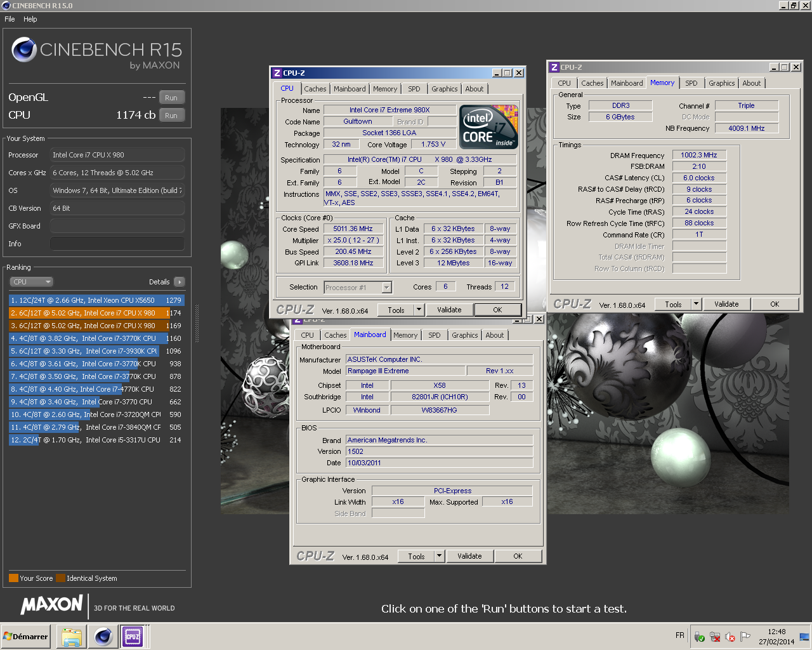Screen dimensions: 812x650
Task: Click the volume tray icon
Action: tap(730, 637)
